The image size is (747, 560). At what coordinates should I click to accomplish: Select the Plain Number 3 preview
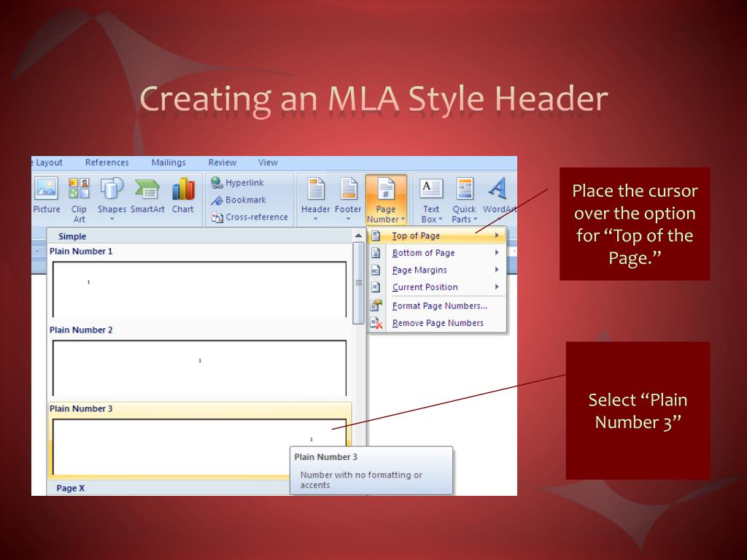tap(200, 447)
